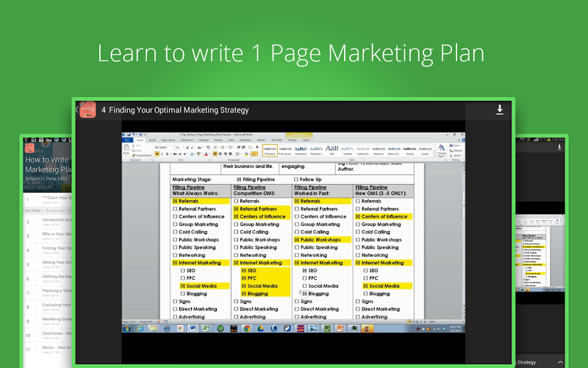
Task: Uncheck Centers of Influence under New OMS
Action: (358, 216)
